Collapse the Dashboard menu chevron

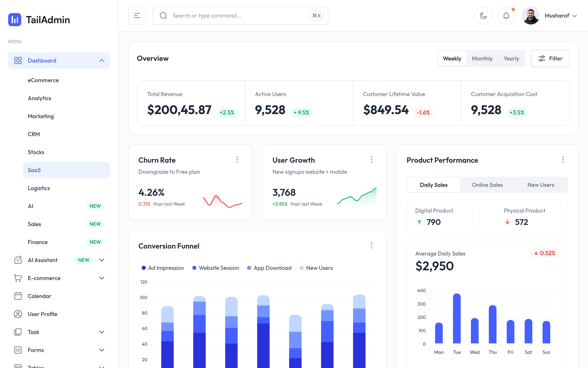pyautogui.click(x=101, y=60)
